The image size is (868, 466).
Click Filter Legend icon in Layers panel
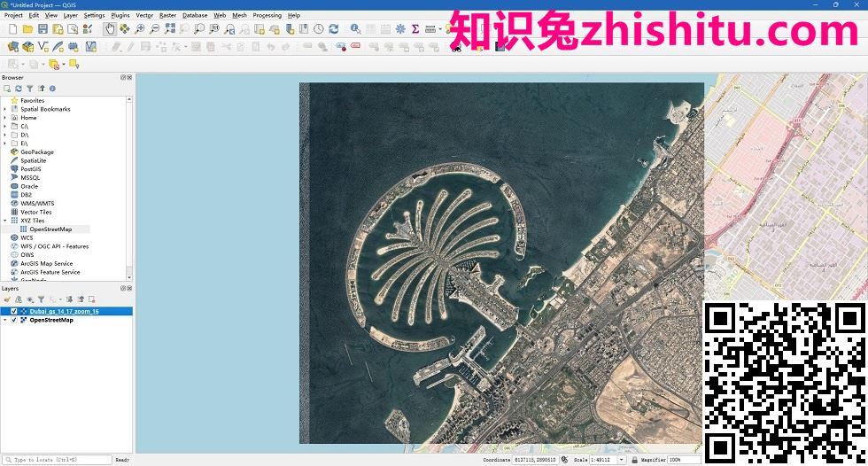point(41,299)
